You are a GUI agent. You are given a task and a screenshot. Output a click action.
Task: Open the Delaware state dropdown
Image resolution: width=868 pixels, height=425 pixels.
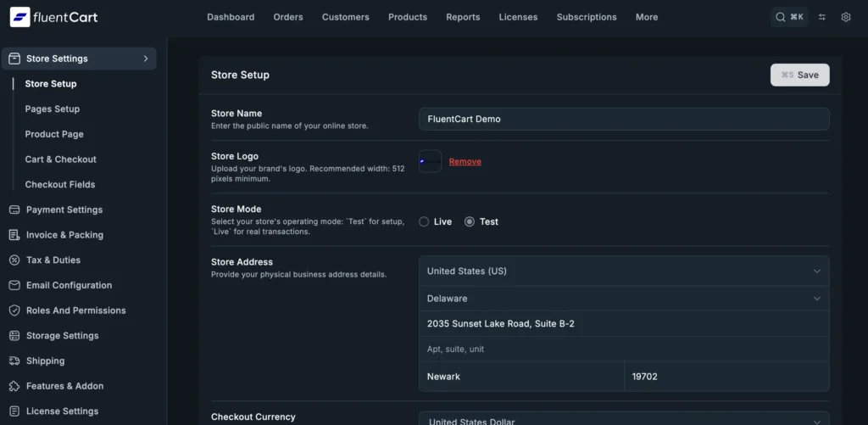click(x=623, y=299)
